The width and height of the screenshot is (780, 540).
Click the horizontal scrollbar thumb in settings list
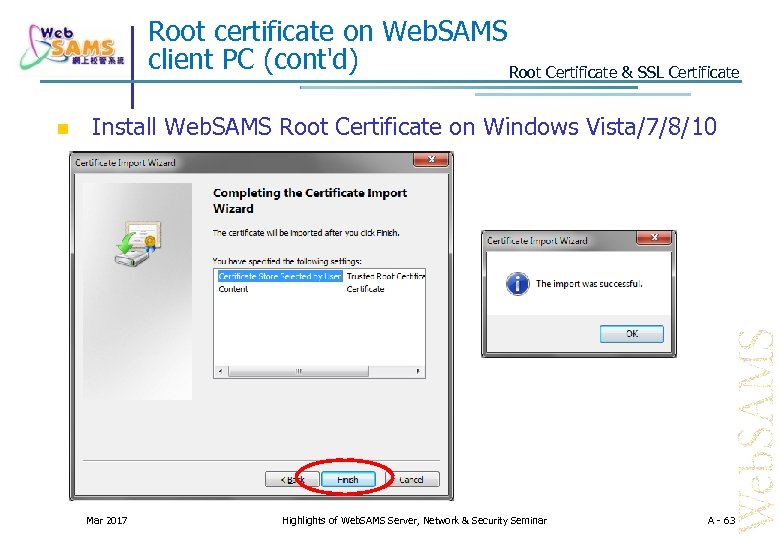298,371
